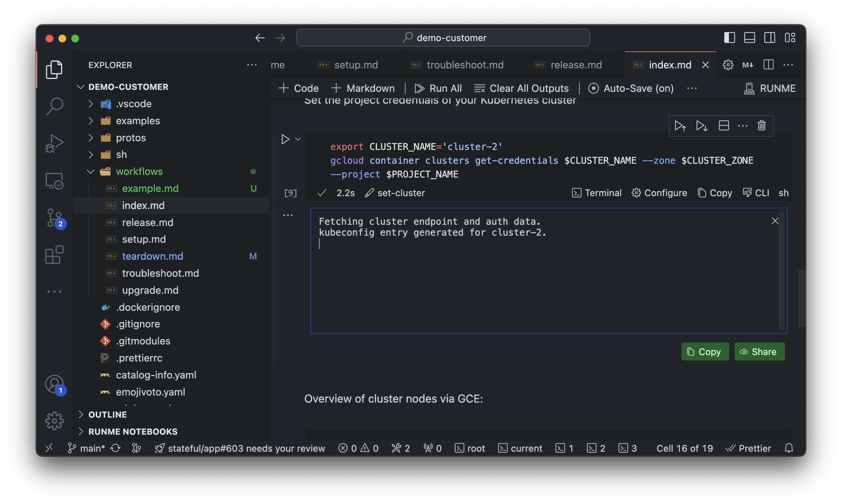
Task: Open the Accounts menu
Action: click(x=54, y=385)
